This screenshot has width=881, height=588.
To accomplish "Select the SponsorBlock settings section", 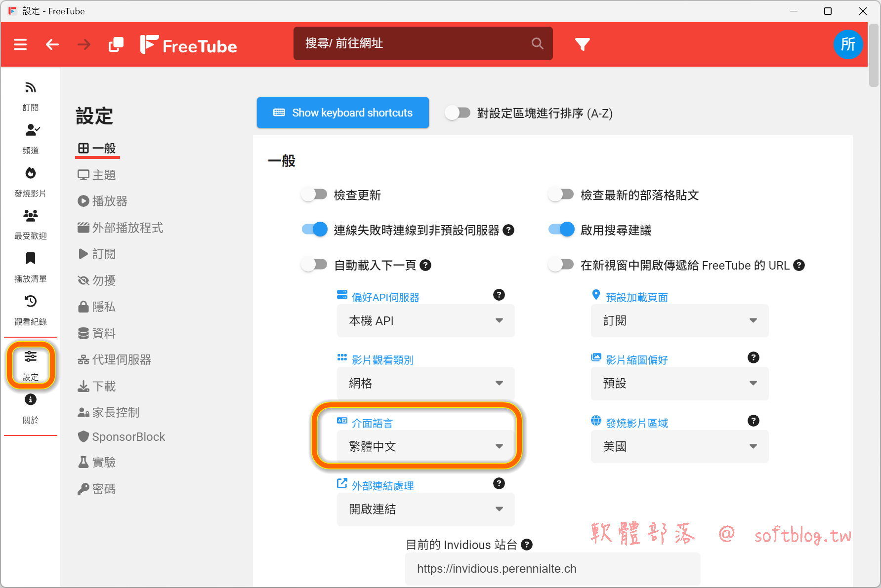I will point(122,437).
